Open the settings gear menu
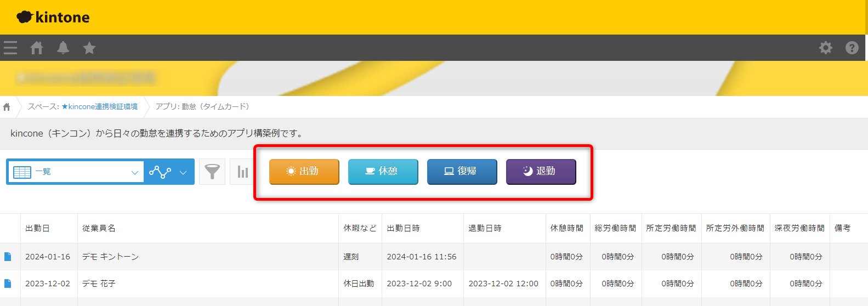Image resolution: width=868 pixels, height=306 pixels. coord(825,48)
